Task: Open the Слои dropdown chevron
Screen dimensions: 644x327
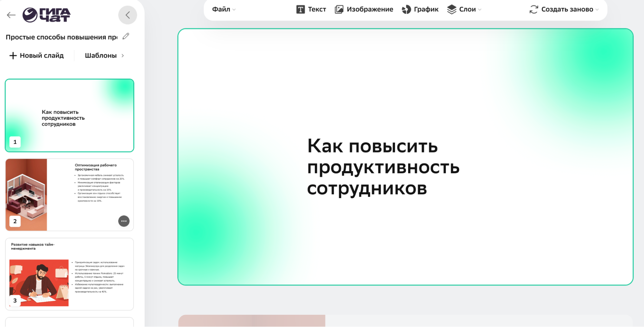Action: point(480,9)
